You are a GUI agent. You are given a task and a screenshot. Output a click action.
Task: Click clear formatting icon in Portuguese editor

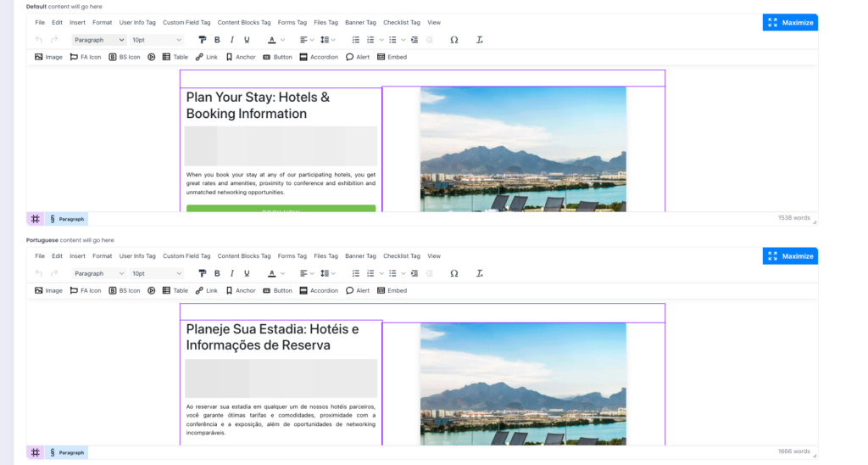pyautogui.click(x=479, y=273)
